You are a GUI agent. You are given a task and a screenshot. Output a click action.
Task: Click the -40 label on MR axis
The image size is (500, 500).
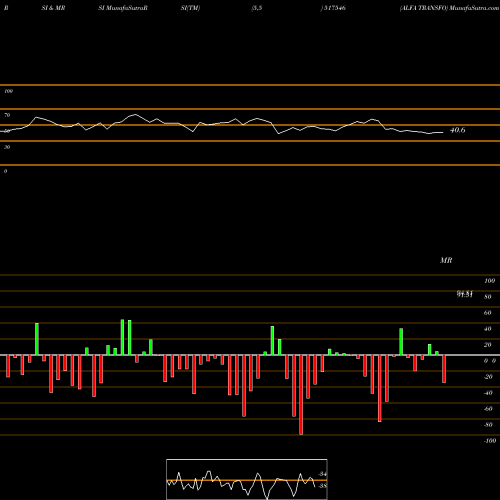click(488, 393)
